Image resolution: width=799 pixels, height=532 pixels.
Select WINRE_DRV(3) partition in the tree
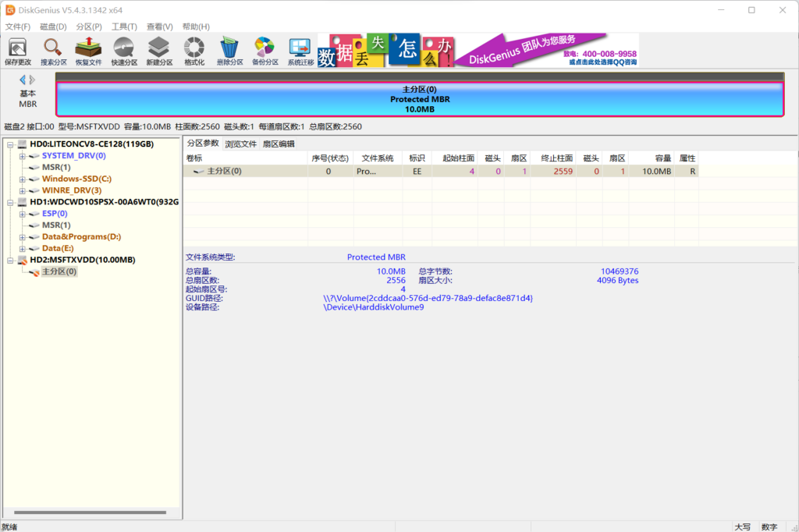71,190
